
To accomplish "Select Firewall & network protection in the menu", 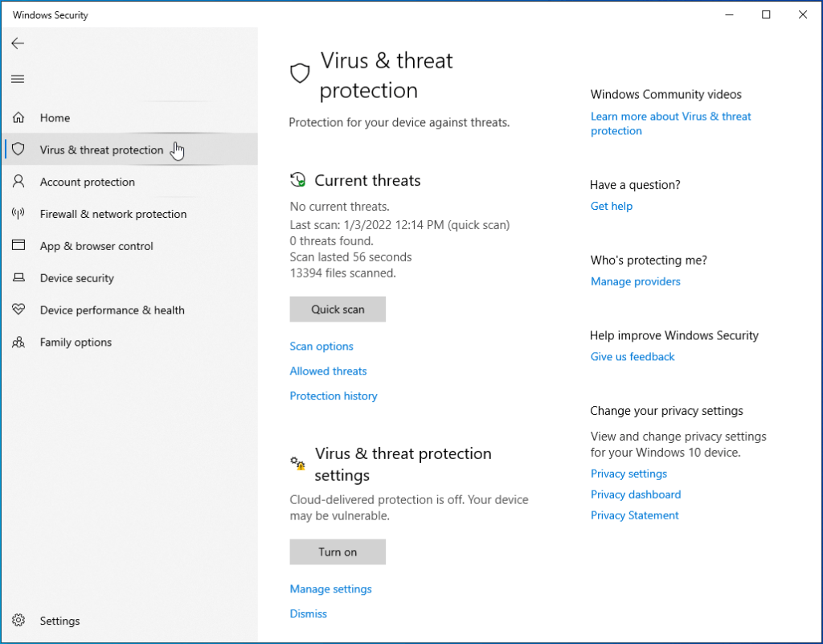I will [113, 214].
